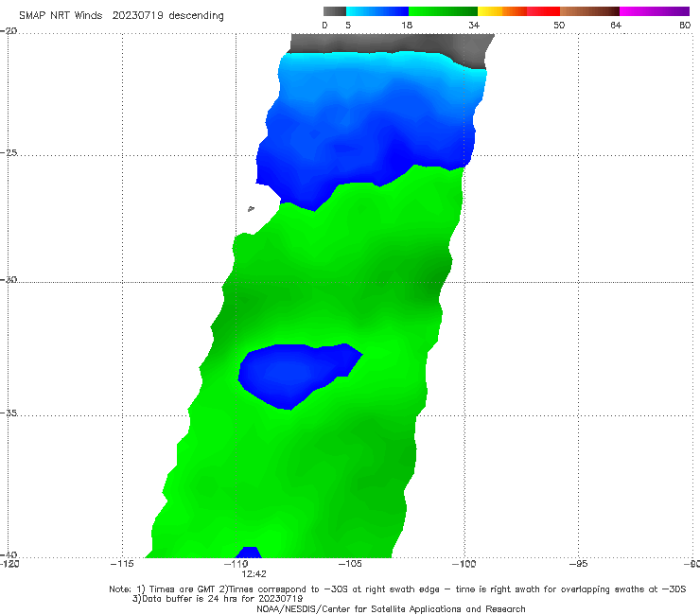Click the title 'SMAP NRT Winds 20230719 descending'
This screenshot has height=615, width=700.
(x=121, y=15)
